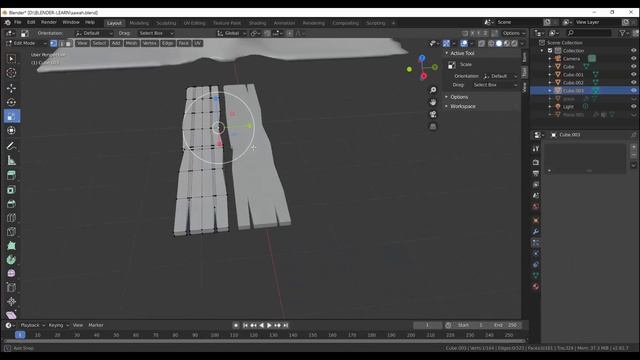Expand Cube.002 in the outliner
The image size is (640, 360).
coord(550,82)
